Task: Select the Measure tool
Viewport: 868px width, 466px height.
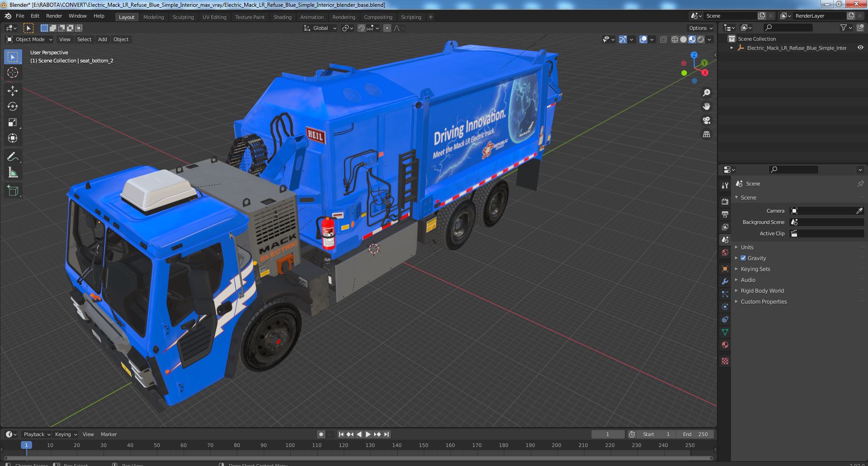Action: pyautogui.click(x=13, y=172)
